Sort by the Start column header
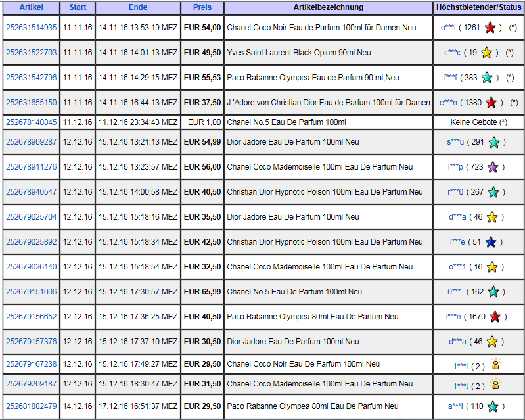Viewport: 525px width, 420px height. (x=78, y=7)
